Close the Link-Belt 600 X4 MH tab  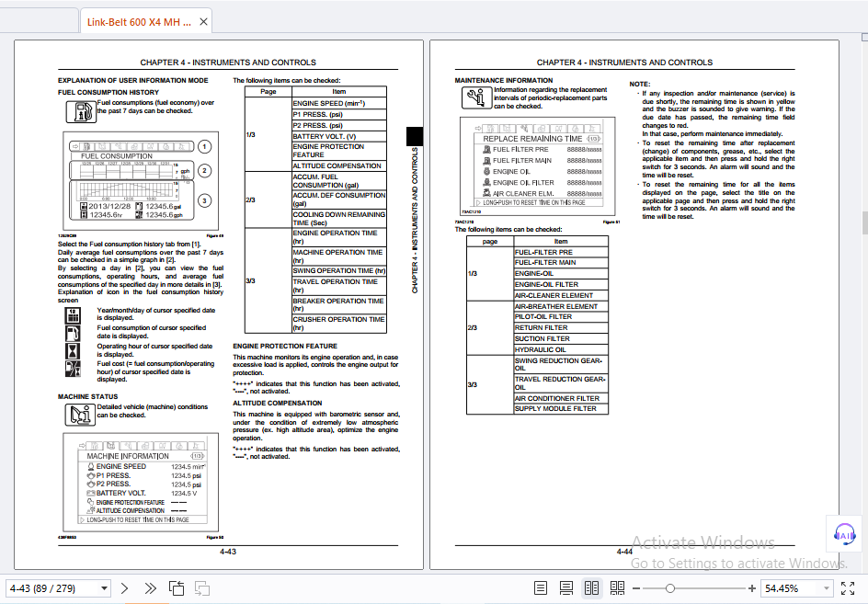pyautogui.click(x=204, y=22)
